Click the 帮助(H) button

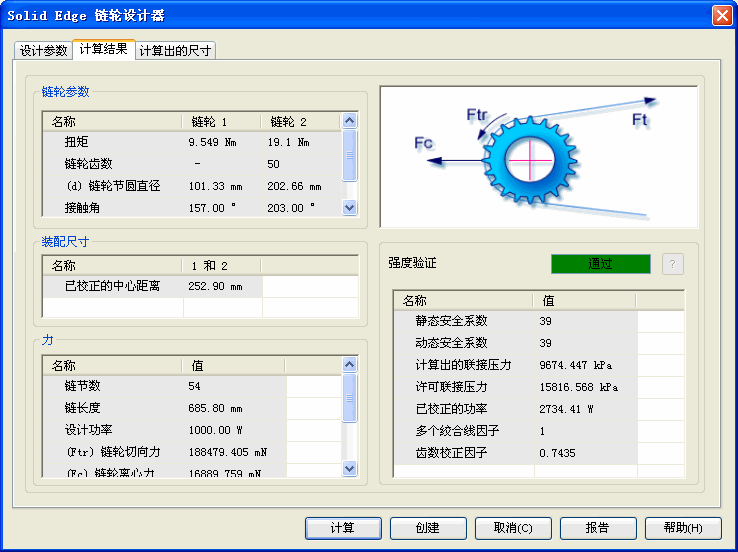click(x=683, y=528)
